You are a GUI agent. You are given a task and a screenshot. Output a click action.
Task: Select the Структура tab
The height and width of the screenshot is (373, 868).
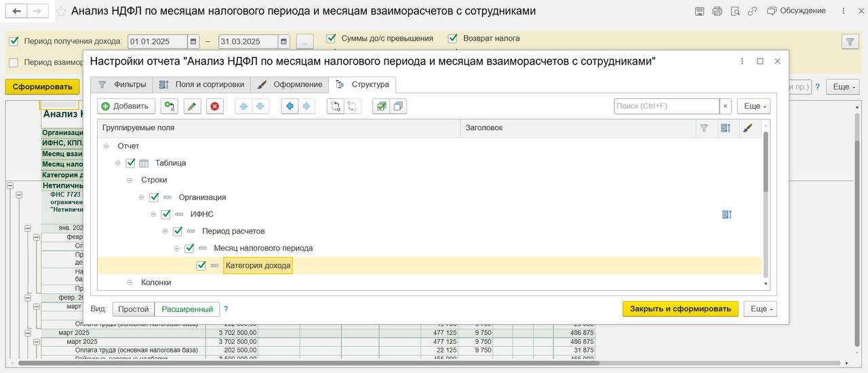[x=362, y=85]
